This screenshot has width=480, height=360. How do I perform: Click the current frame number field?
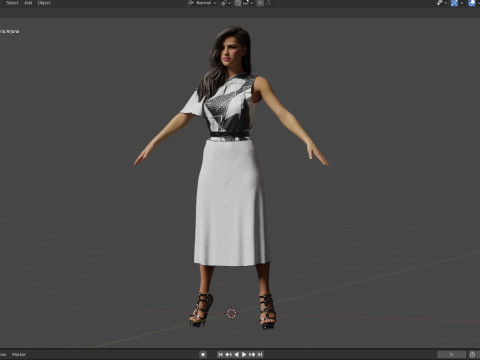[x=451, y=354]
